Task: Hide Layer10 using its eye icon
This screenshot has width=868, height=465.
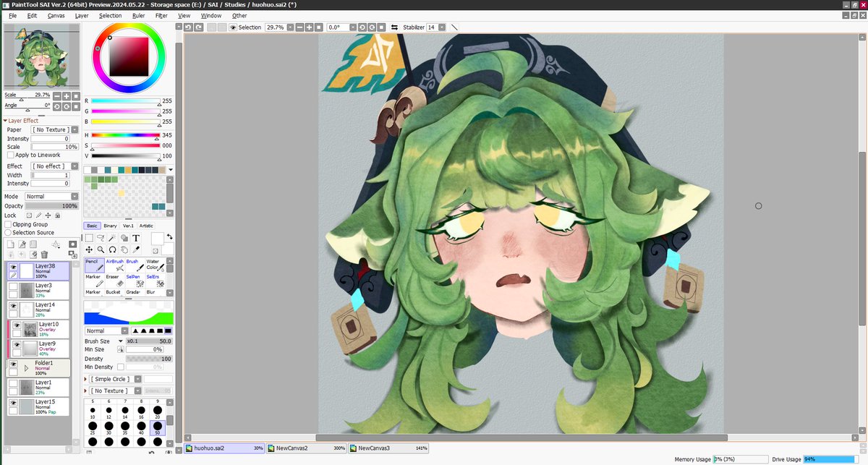Action: (x=17, y=325)
